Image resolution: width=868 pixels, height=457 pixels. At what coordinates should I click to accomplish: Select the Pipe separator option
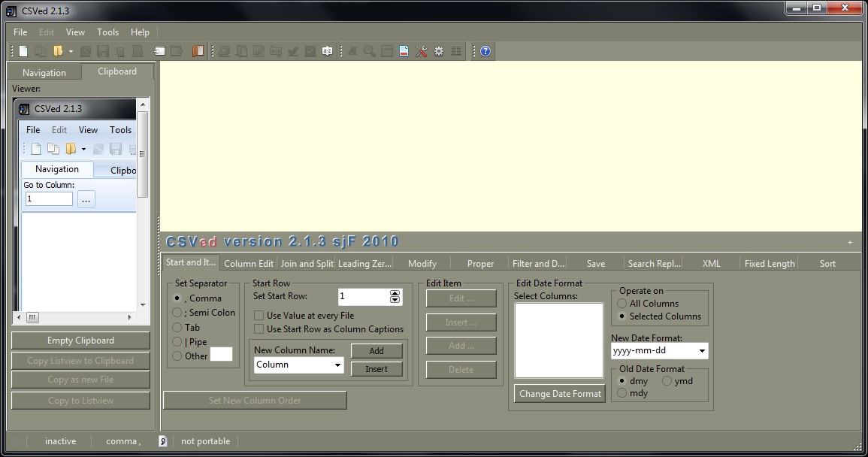point(177,342)
